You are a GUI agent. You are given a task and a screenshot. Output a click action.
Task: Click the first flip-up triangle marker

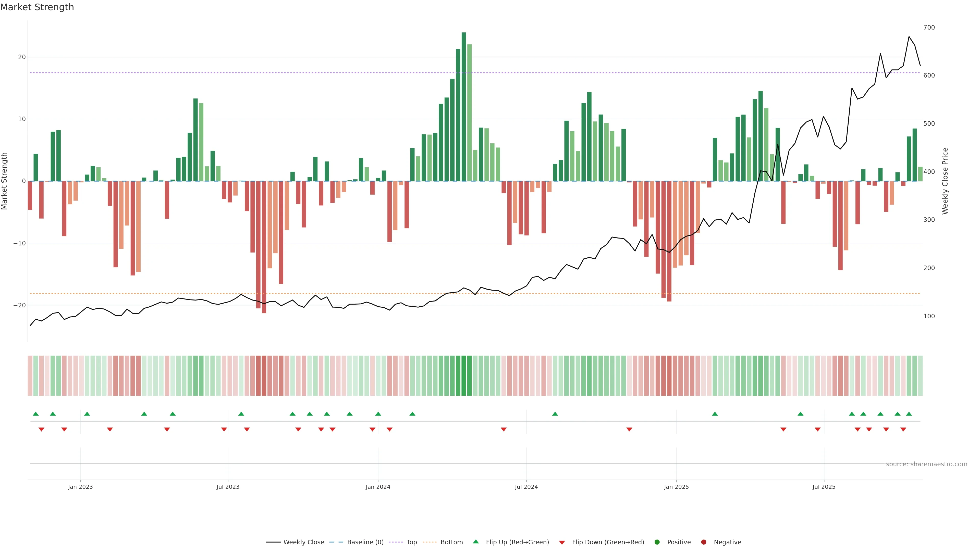pos(36,414)
